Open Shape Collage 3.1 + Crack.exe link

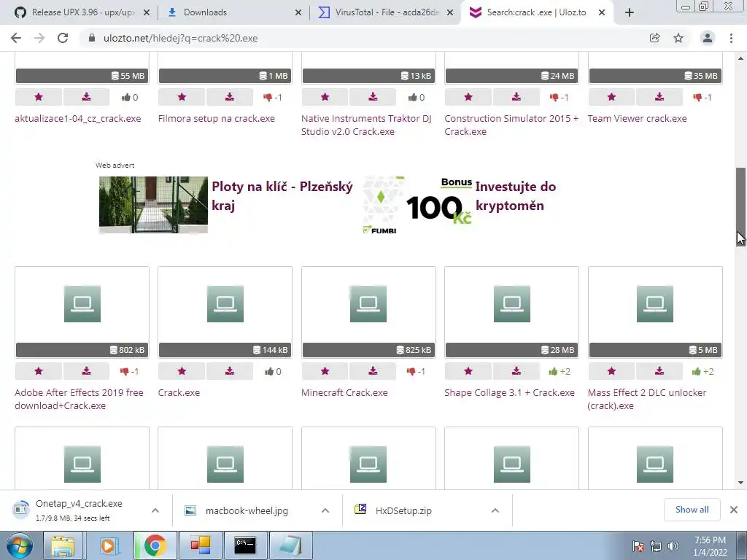(509, 393)
